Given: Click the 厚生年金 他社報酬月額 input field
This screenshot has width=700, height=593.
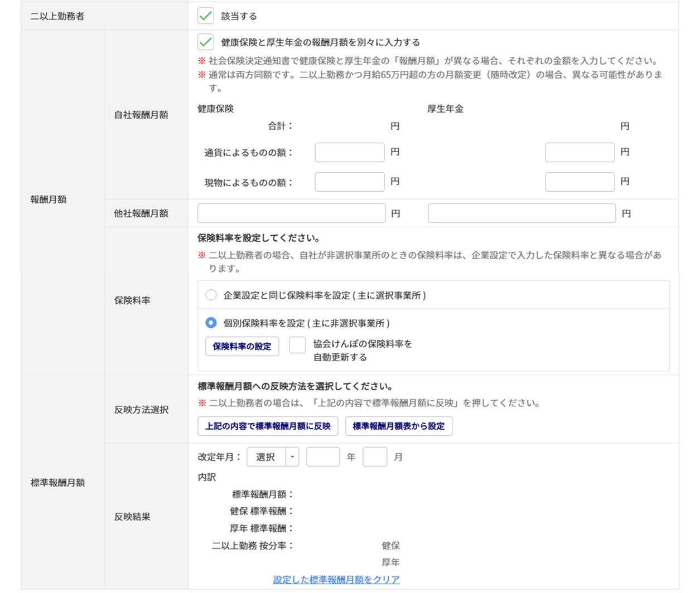Looking at the screenshot, I should click(522, 213).
